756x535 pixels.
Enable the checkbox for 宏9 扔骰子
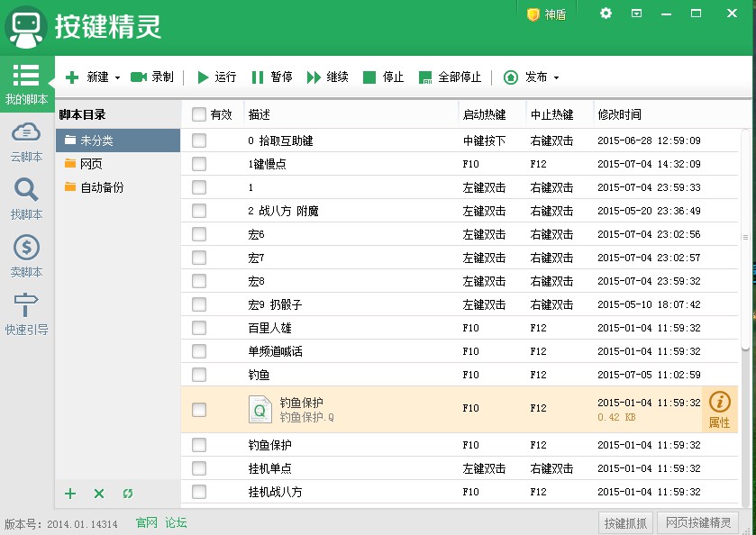pos(199,304)
